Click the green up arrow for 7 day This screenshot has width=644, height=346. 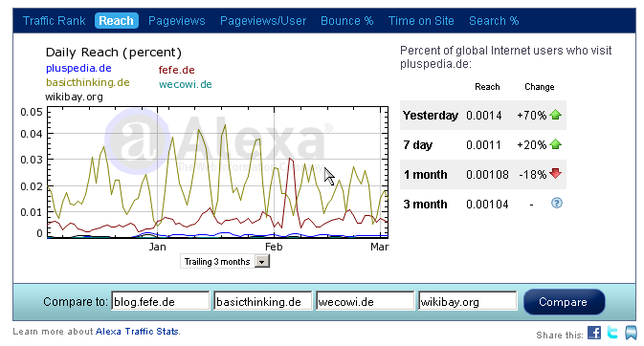(x=556, y=144)
